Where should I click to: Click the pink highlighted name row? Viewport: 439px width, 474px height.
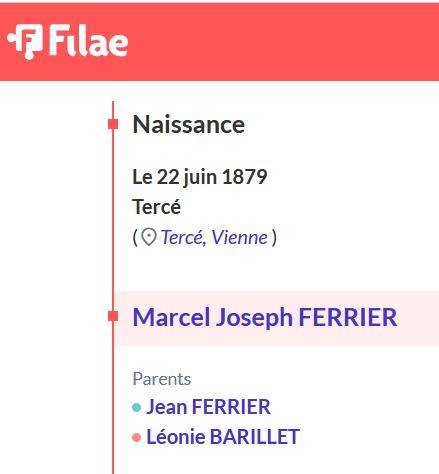276,318
